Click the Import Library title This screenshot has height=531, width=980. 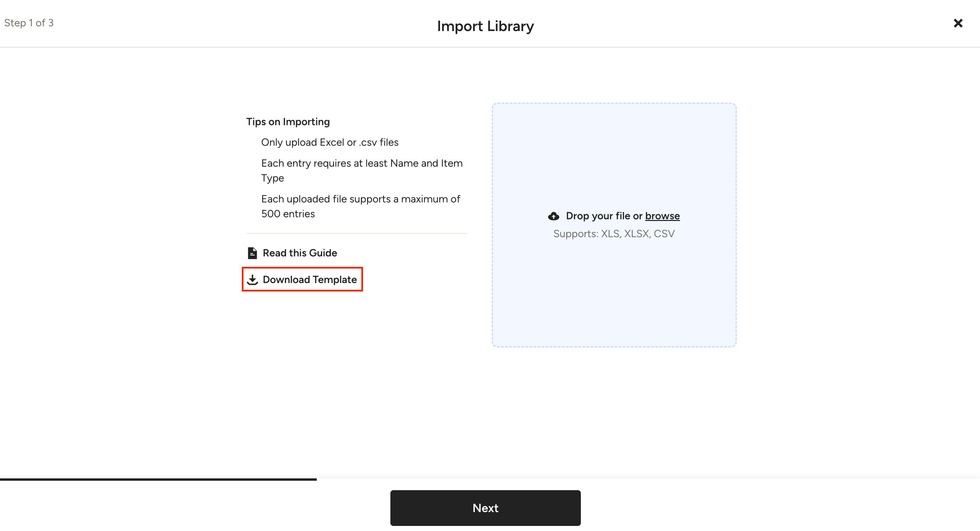(x=485, y=26)
